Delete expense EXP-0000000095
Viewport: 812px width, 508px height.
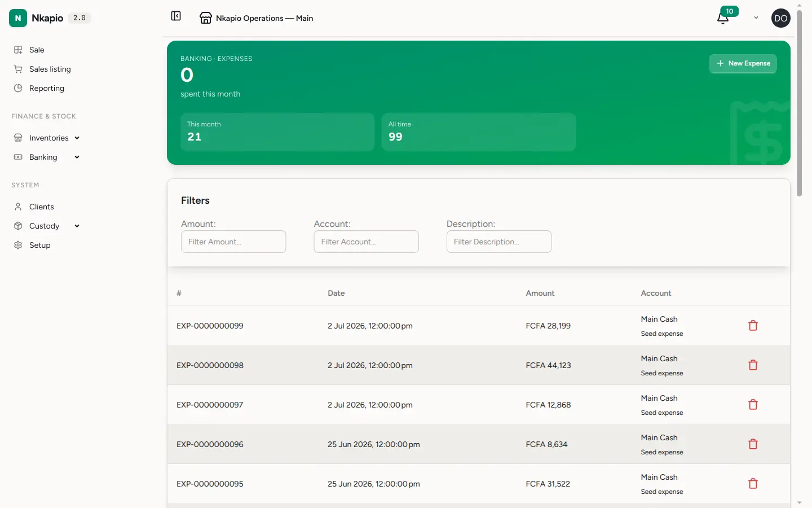753,484
